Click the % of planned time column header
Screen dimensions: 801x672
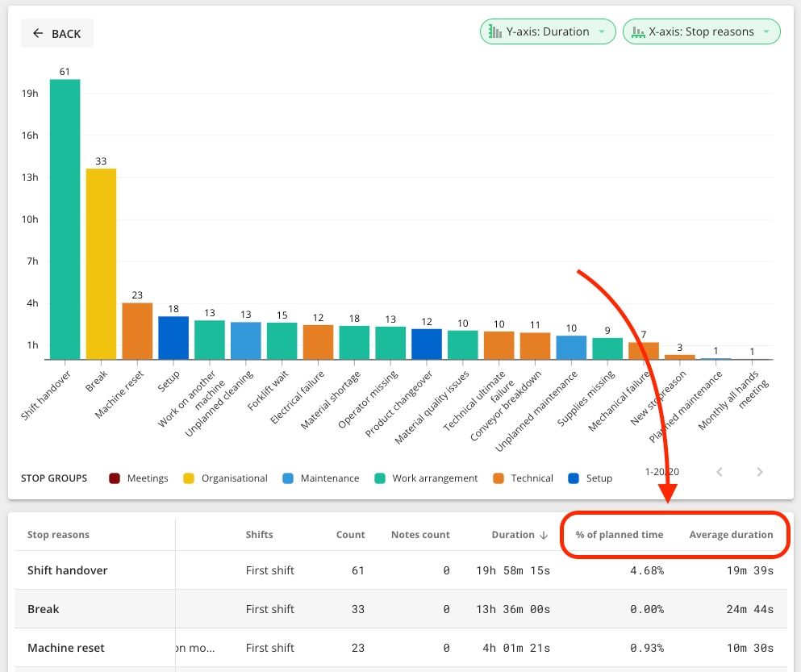point(620,535)
